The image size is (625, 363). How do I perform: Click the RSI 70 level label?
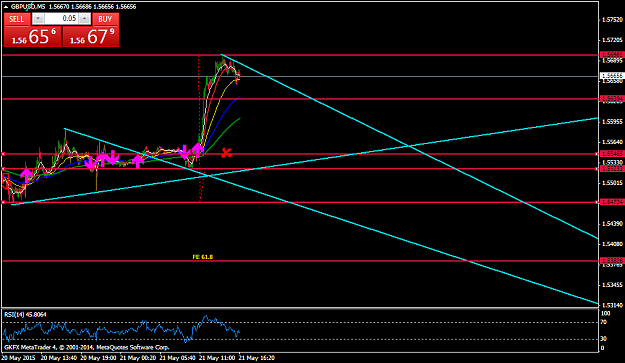point(603,322)
